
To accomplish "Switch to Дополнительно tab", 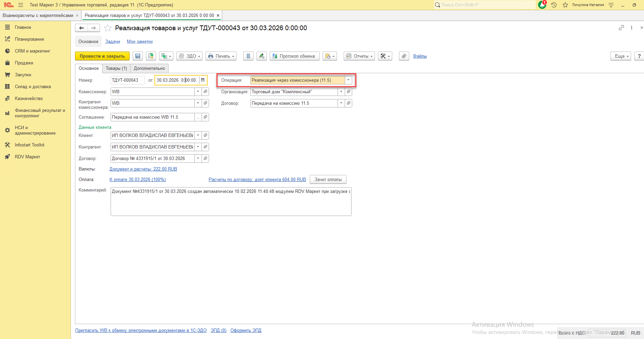I will click(x=149, y=68).
